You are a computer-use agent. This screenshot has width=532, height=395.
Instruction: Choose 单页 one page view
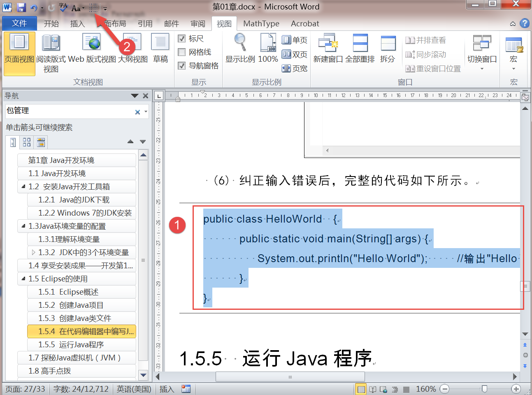pos(295,40)
